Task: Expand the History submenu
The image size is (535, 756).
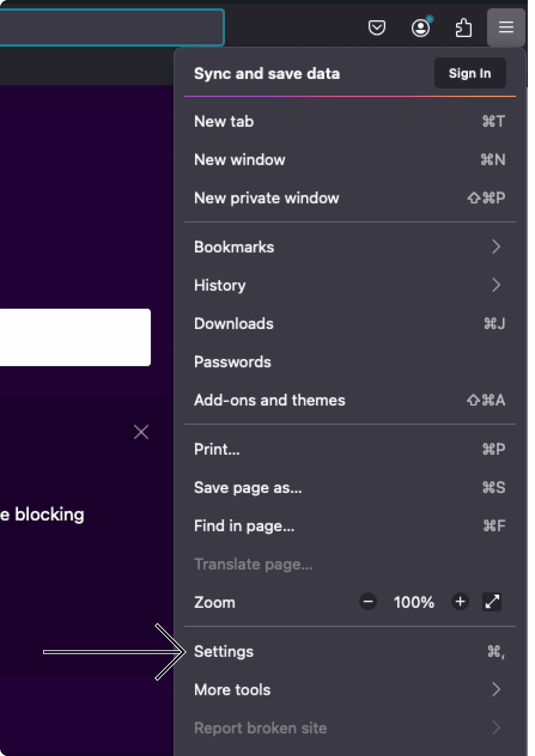Action: coord(349,285)
